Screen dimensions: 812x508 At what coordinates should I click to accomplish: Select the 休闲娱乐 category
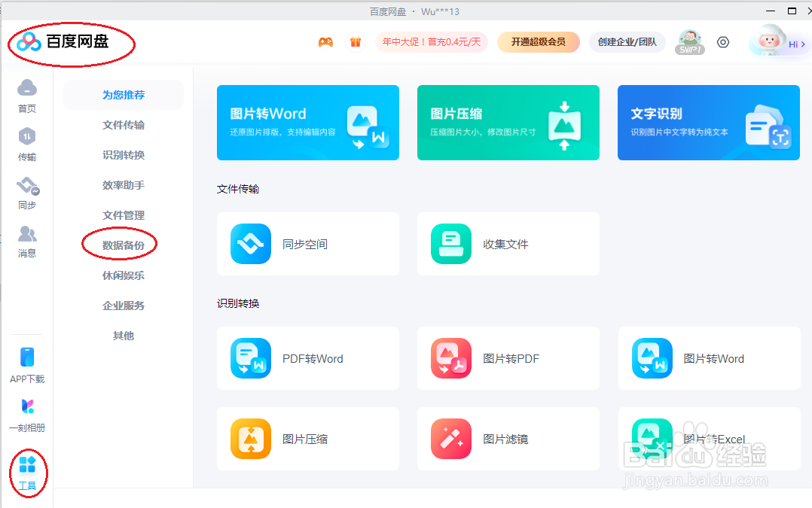pos(124,275)
